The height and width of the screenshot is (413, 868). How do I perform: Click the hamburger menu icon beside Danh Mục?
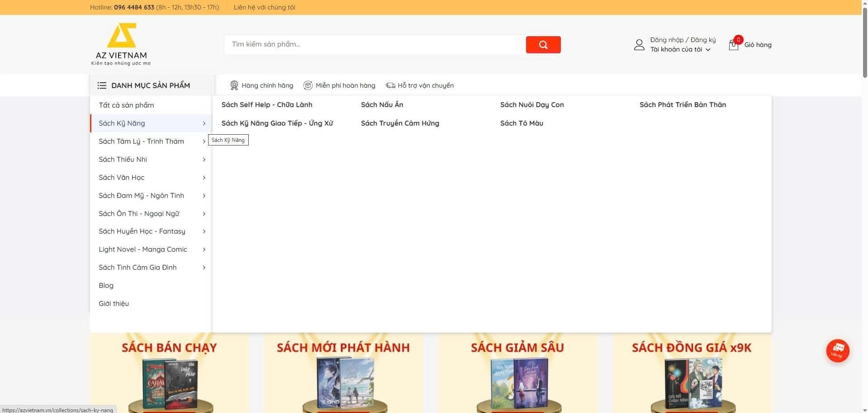coord(102,85)
